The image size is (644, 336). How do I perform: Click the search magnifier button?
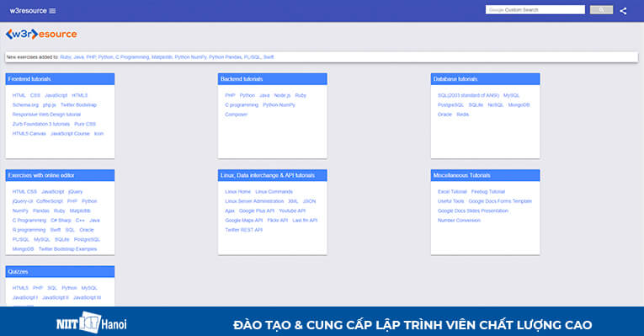pos(601,10)
